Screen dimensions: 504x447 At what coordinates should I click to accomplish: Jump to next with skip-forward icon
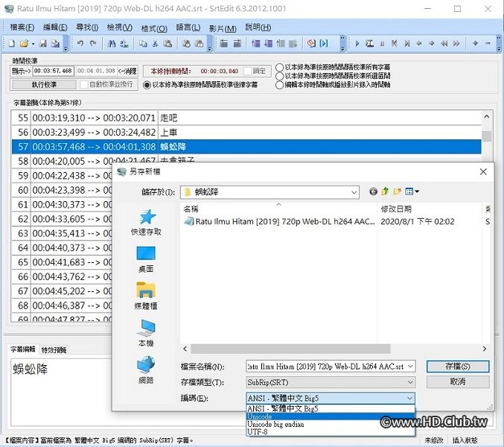407,43
